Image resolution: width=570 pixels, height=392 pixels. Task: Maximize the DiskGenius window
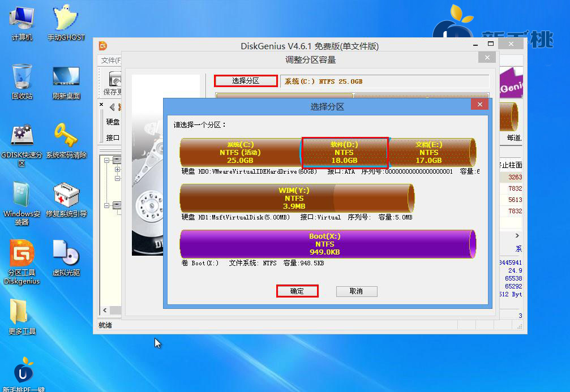click(x=490, y=44)
